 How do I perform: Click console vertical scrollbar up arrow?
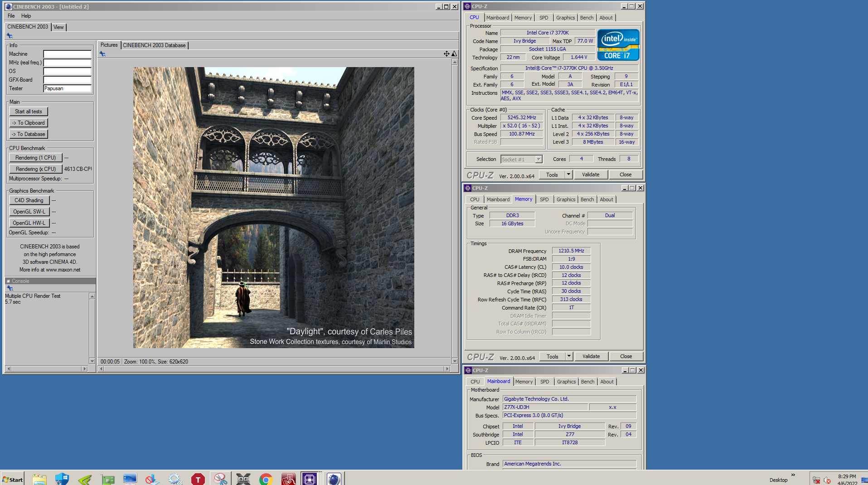92,296
